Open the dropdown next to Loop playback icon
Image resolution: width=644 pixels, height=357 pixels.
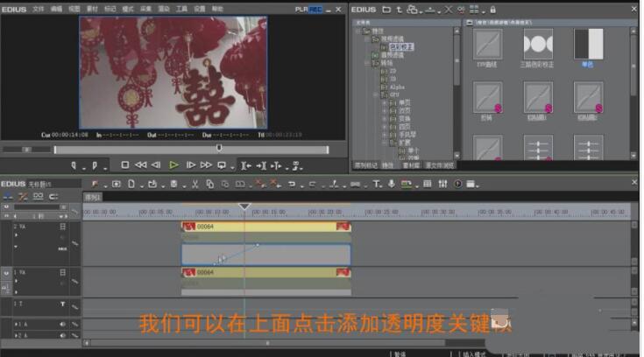[x=232, y=167]
